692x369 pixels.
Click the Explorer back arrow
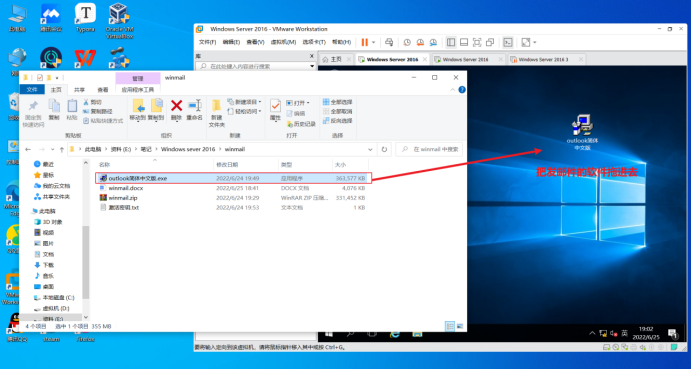(28, 149)
